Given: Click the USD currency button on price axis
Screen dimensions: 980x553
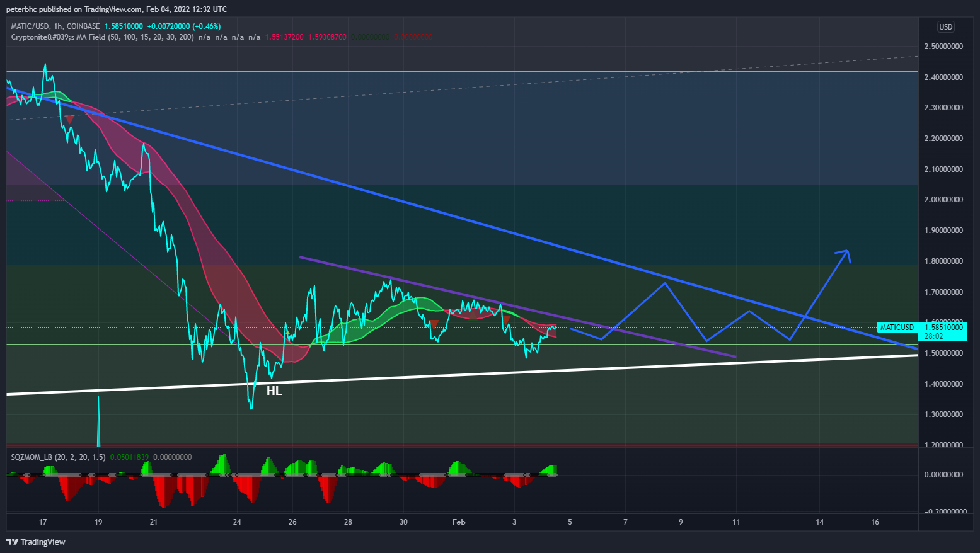Looking at the screenshot, I should click(946, 27).
